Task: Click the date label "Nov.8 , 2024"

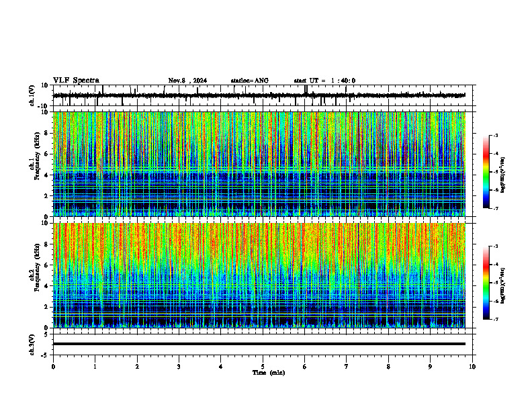Action: pos(187,81)
